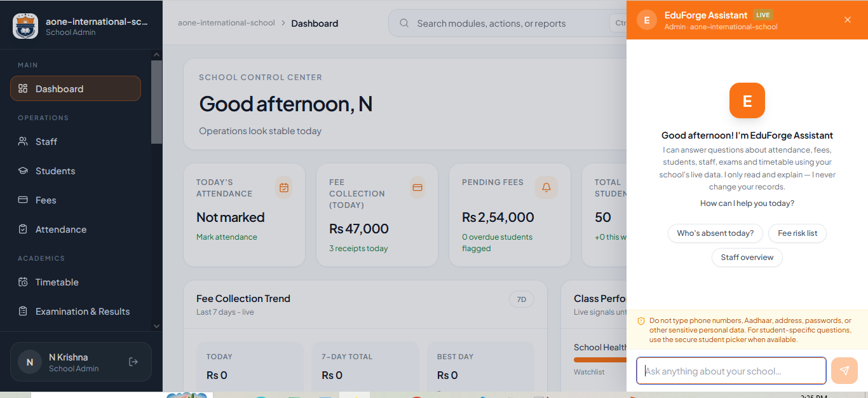Close the EduForge Assistant panel
Screen dimensions: 868x398
(848, 20)
